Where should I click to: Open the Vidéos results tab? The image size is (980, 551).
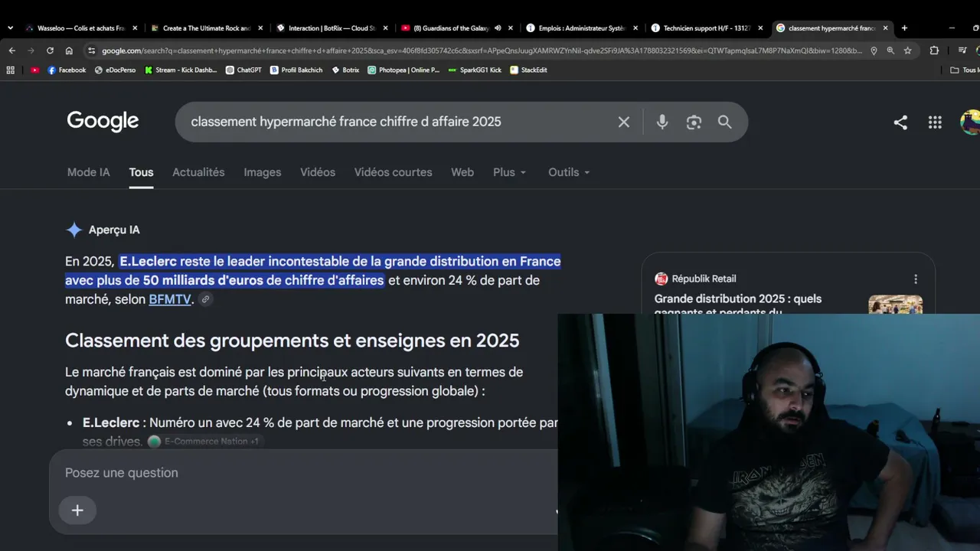(x=318, y=172)
